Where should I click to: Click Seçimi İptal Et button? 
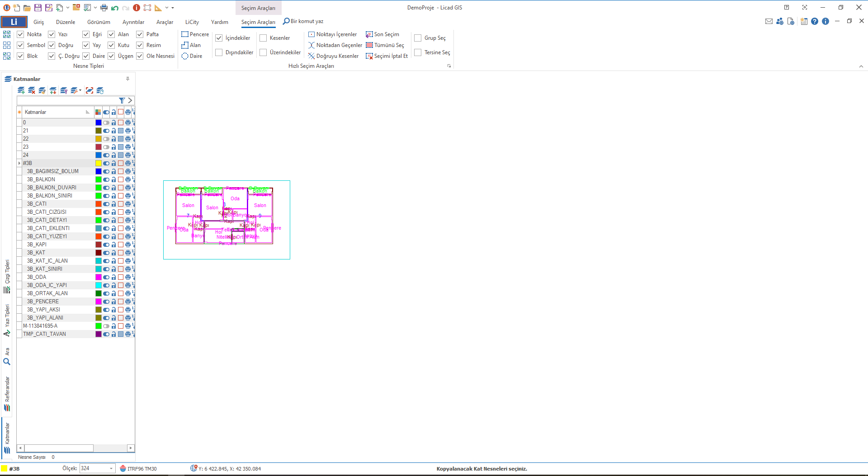387,56
